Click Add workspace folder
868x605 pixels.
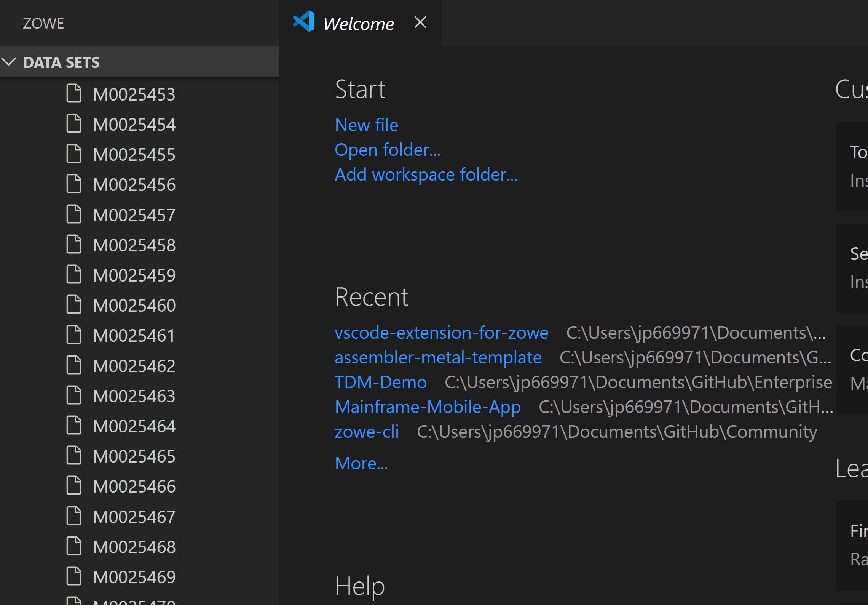tap(426, 174)
